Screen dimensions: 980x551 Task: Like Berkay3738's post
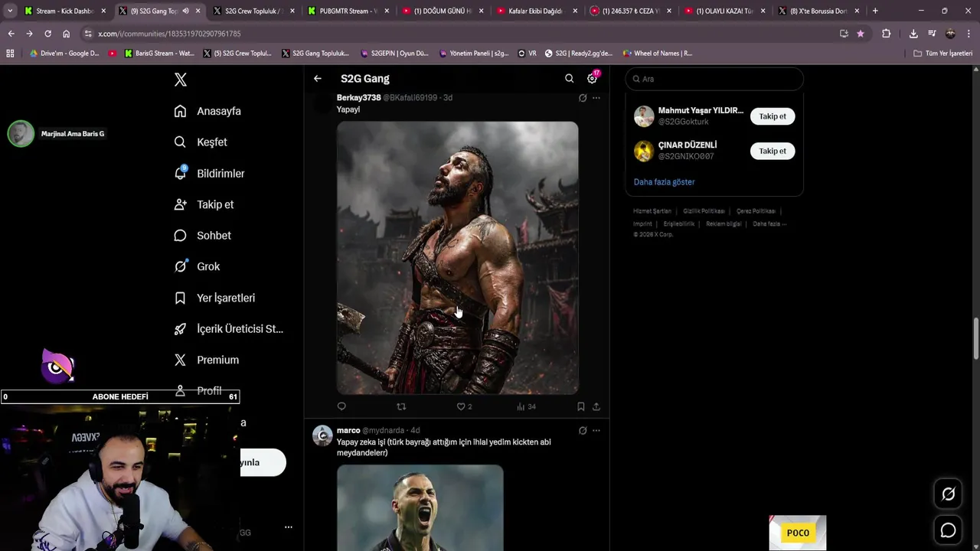[x=464, y=406]
